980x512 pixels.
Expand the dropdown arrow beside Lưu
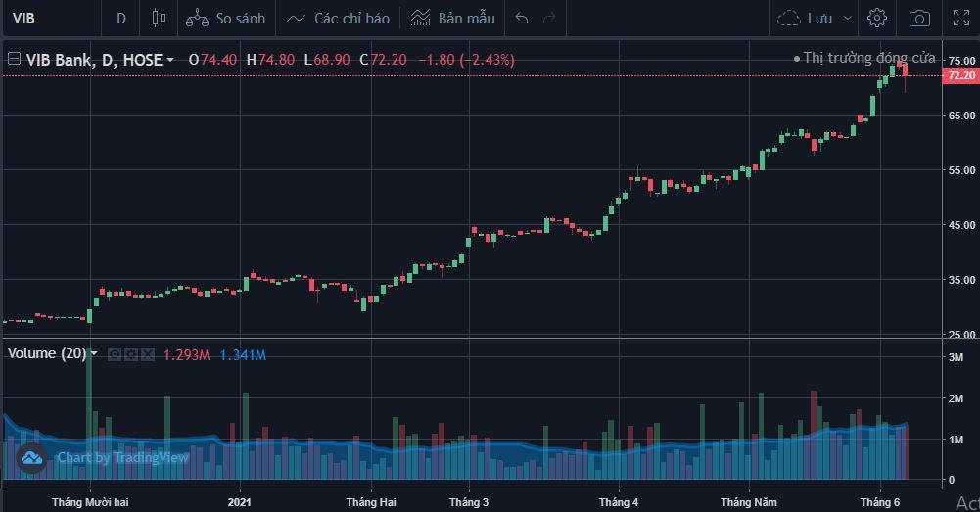tap(845, 19)
